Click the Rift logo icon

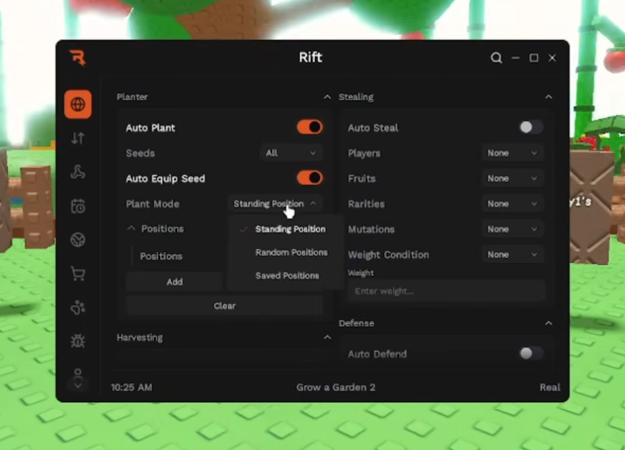(x=78, y=58)
